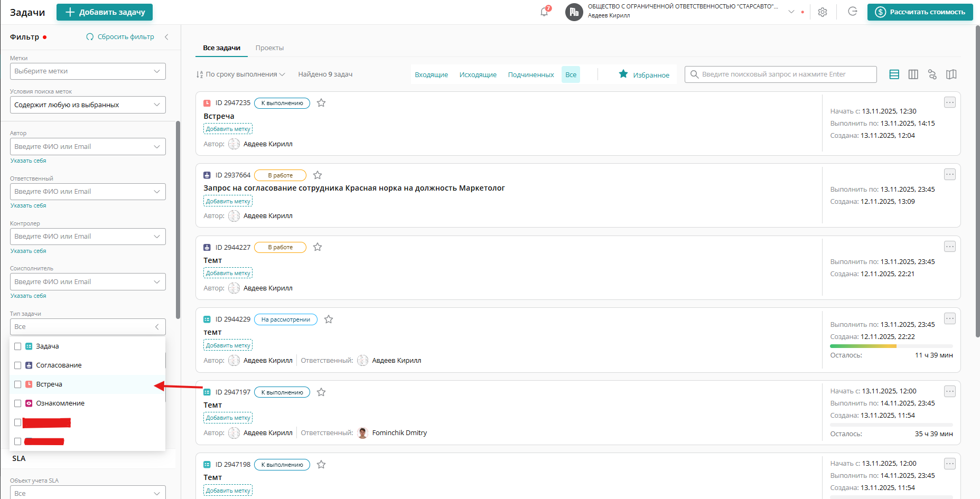Click the magnifier icon in the search box
The image size is (980, 499).
click(x=694, y=74)
